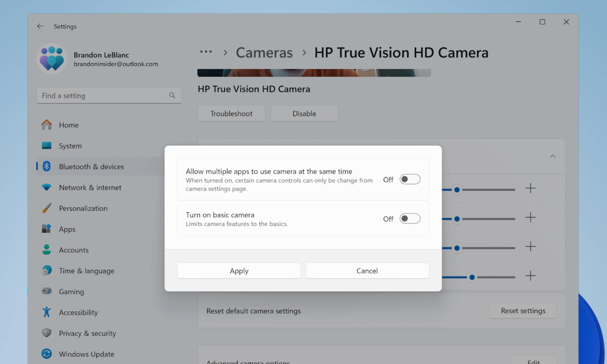This screenshot has height=364, width=607.
Task: Troubleshoot the HP True Vision camera
Action: pyautogui.click(x=231, y=113)
